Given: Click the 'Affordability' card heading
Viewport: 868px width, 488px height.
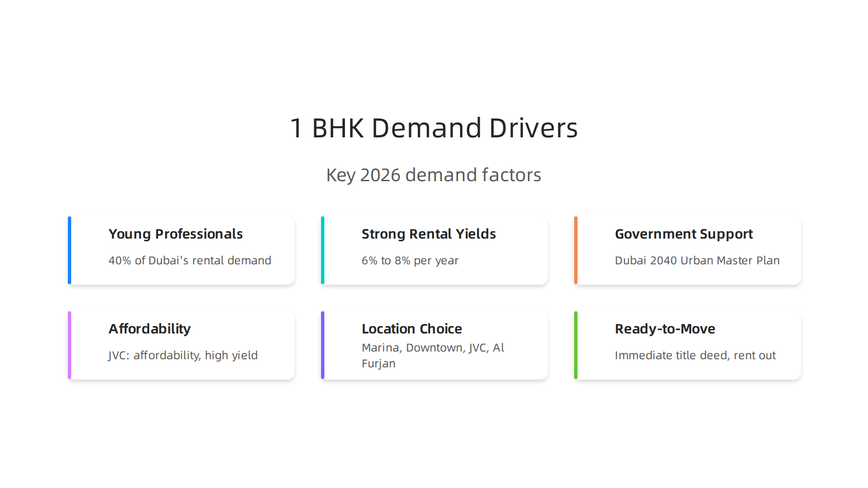Looking at the screenshot, I should coord(150,329).
